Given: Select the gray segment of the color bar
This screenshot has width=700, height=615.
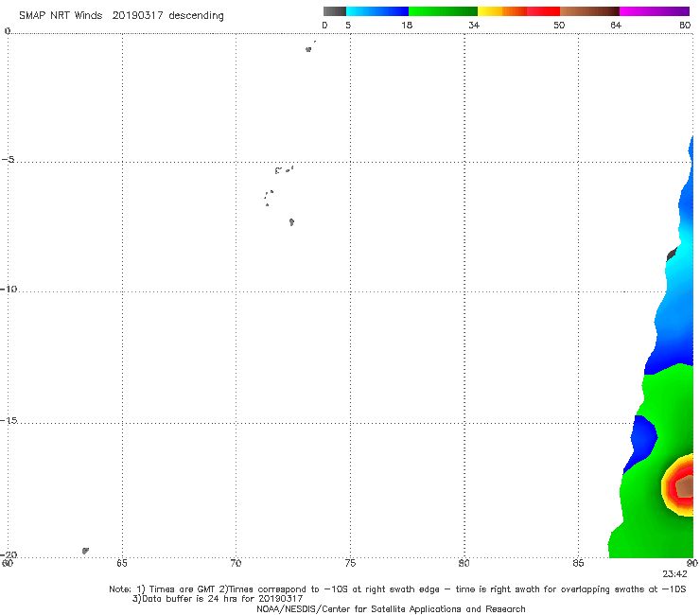Looking at the screenshot, I should (x=335, y=11).
